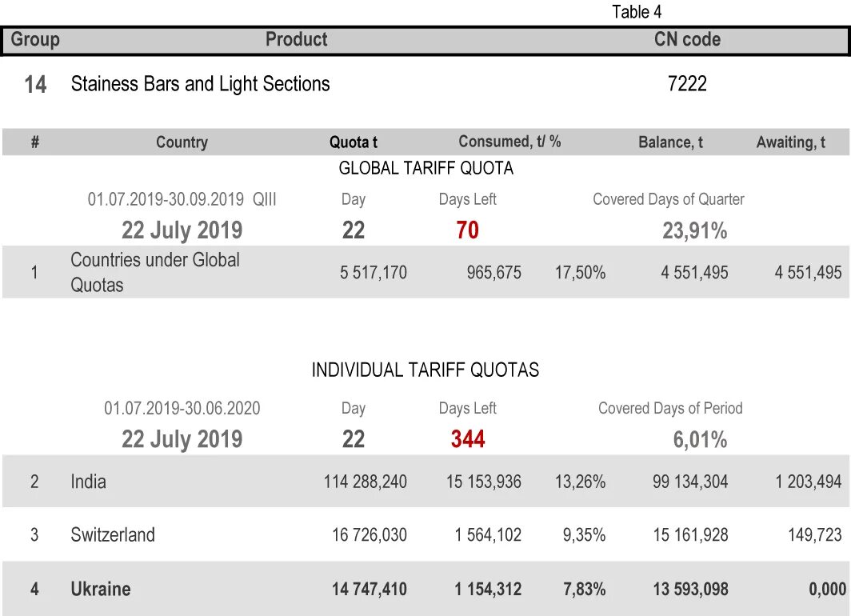Screen dimensions: 851x616
Task: Select CN code value 7222
Action: point(687,84)
